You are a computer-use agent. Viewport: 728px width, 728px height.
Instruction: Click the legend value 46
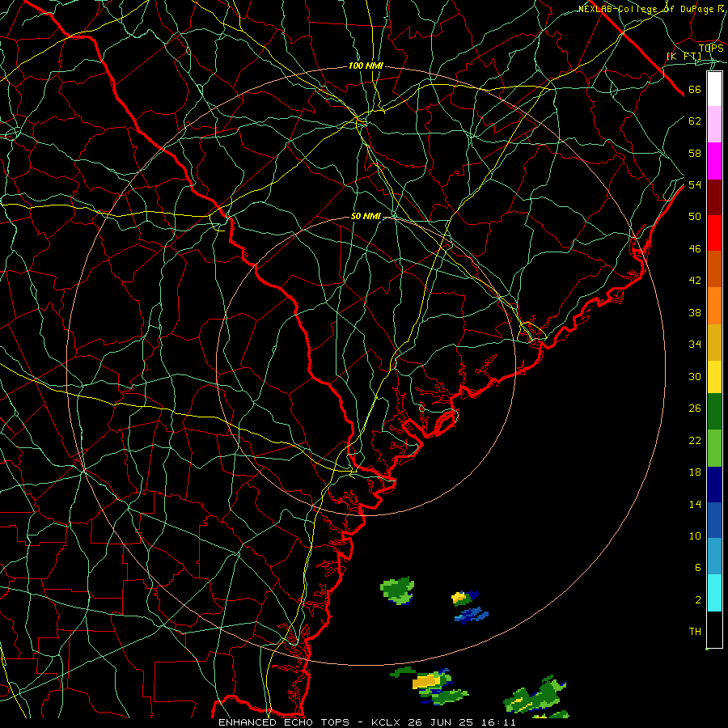695,248
